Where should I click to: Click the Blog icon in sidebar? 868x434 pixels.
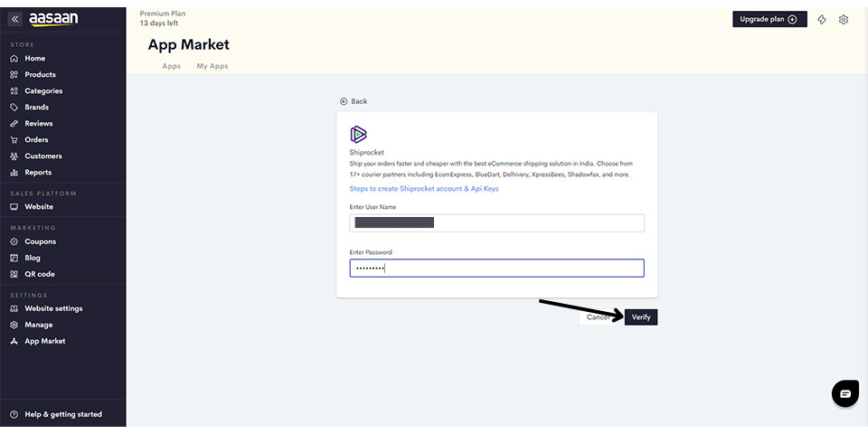[14, 258]
